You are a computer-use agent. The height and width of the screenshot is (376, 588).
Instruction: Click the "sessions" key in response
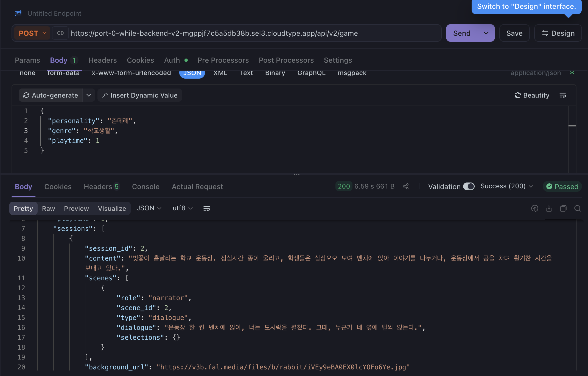pyautogui.click(x=73, y=229)
